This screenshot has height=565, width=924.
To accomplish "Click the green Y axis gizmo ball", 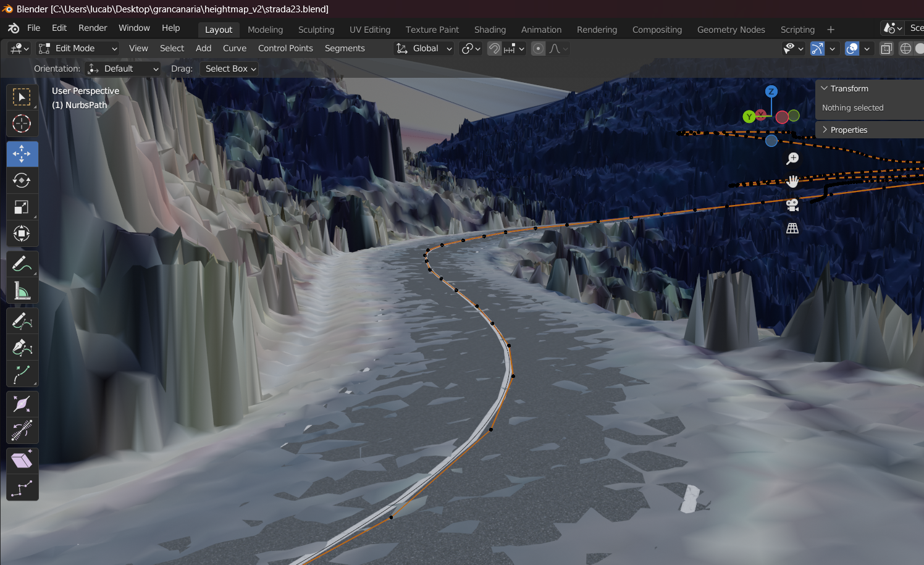I will [x=749, y=117].
